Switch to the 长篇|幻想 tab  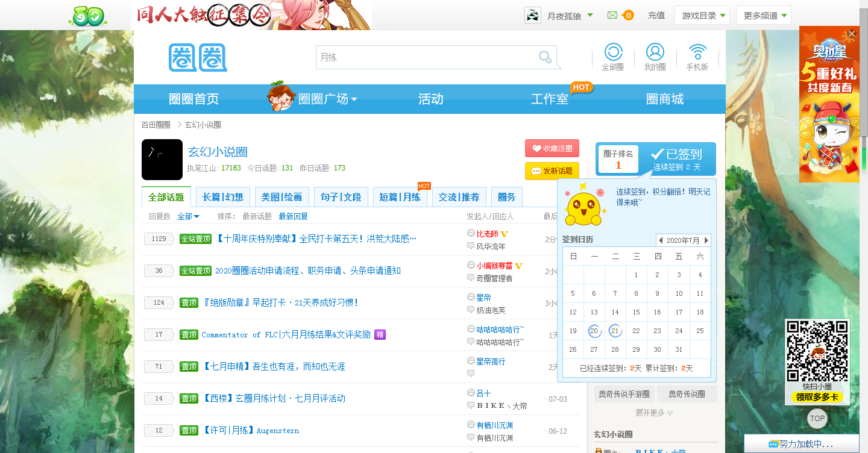[223, 197]
